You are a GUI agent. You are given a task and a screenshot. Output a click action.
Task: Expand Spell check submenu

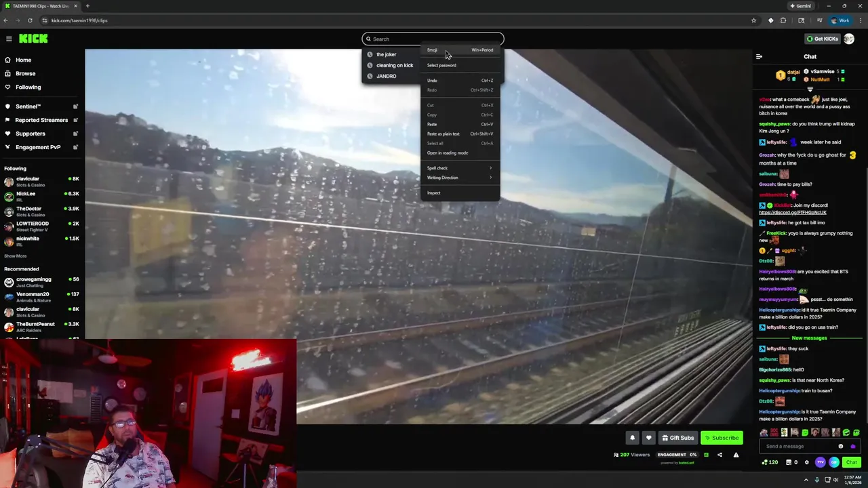click(460, 168)
